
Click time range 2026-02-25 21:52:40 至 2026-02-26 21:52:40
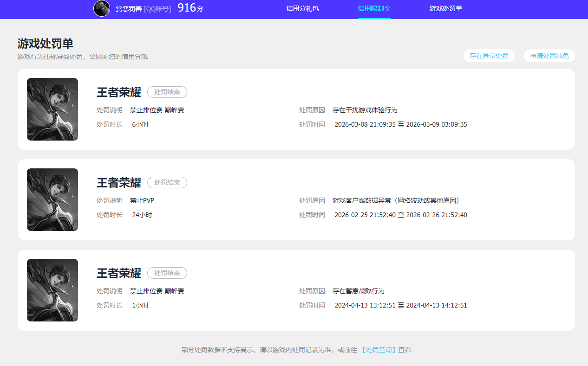tap(401, 215)
